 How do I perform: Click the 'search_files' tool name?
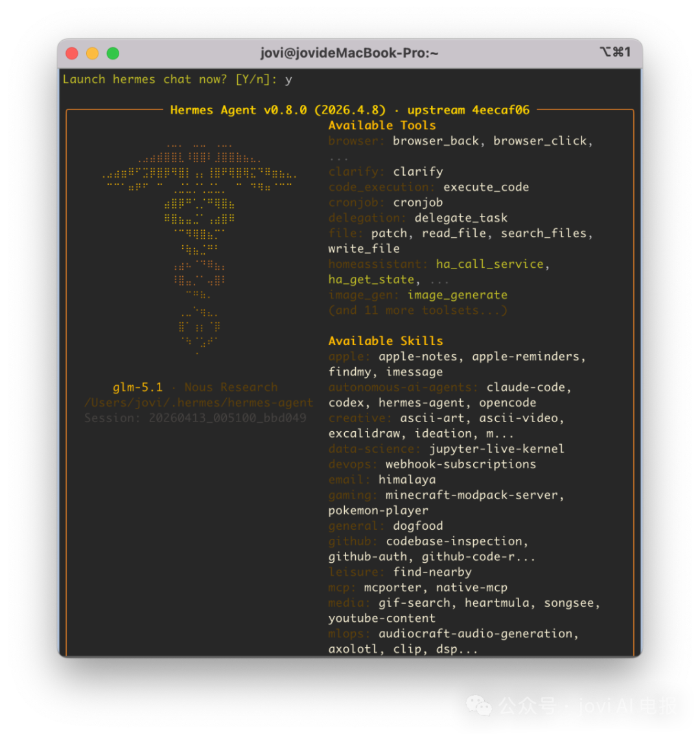point(544,233)
